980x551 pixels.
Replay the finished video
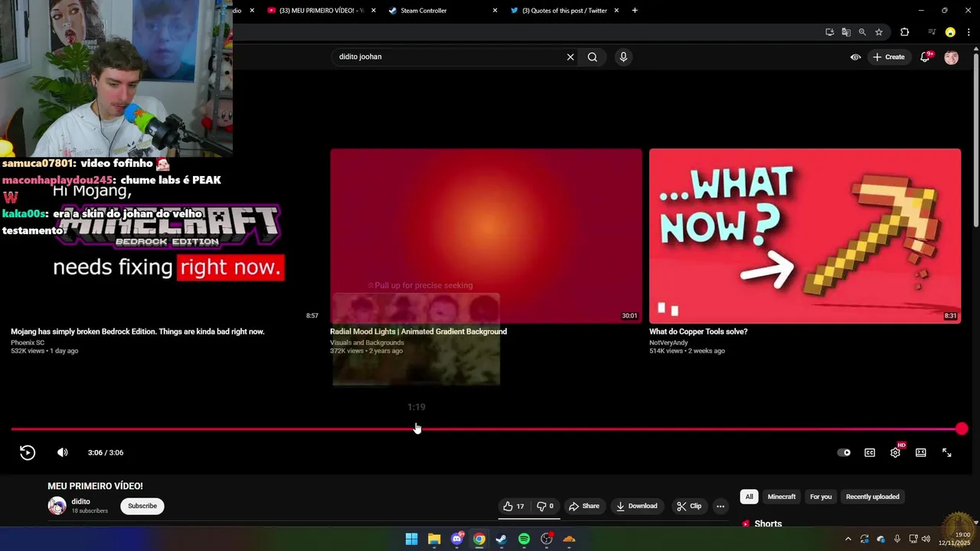click(x=28, y=452)
